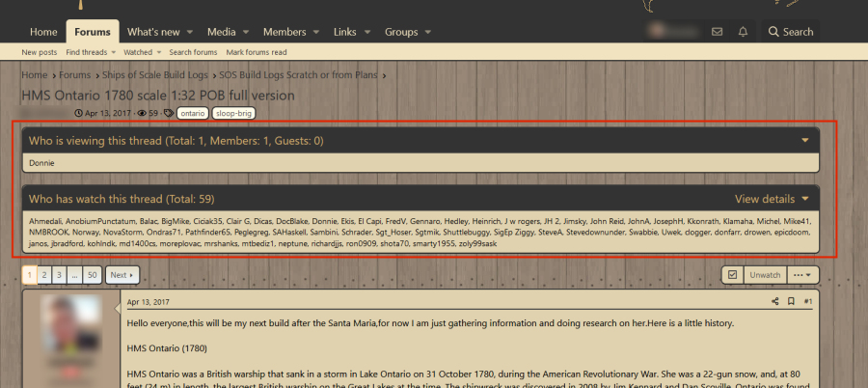Open the alerts bell icon
Image resolution: width=868 pixels, height=388 pixels.
coord(743,32)
